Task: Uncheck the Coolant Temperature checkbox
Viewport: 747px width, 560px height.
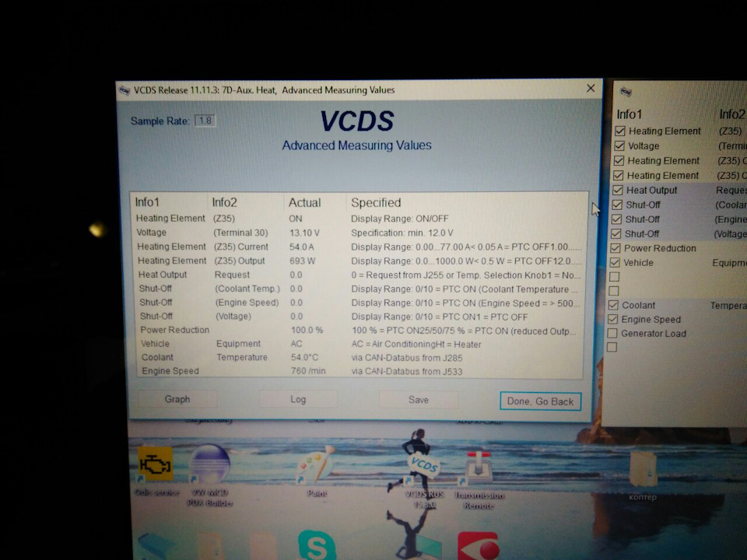Action: [614, 305]
